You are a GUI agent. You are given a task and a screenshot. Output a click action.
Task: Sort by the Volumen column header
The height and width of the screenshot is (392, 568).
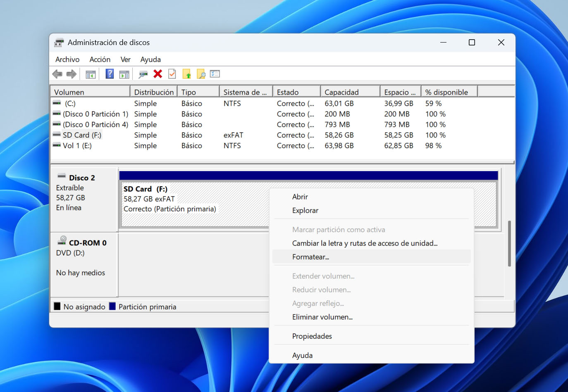(x=90, y=92)
